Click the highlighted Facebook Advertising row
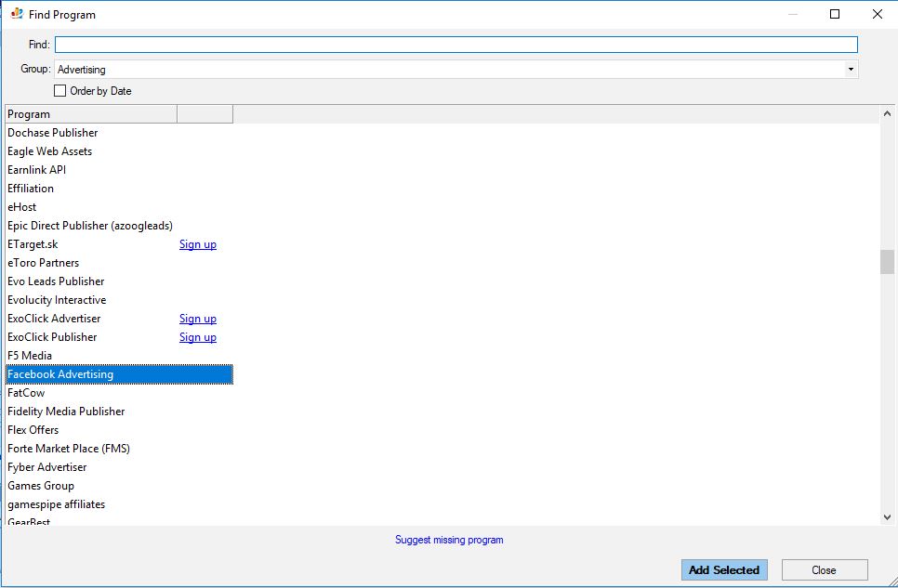 click(x=119, y=374)
